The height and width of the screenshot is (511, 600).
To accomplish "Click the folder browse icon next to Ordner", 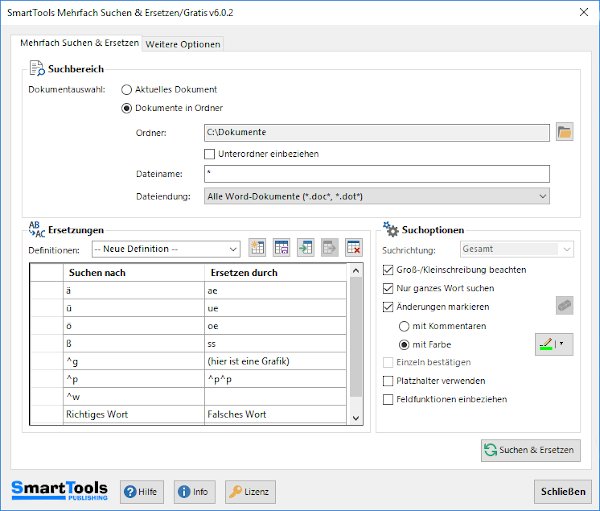I will 564,132.
